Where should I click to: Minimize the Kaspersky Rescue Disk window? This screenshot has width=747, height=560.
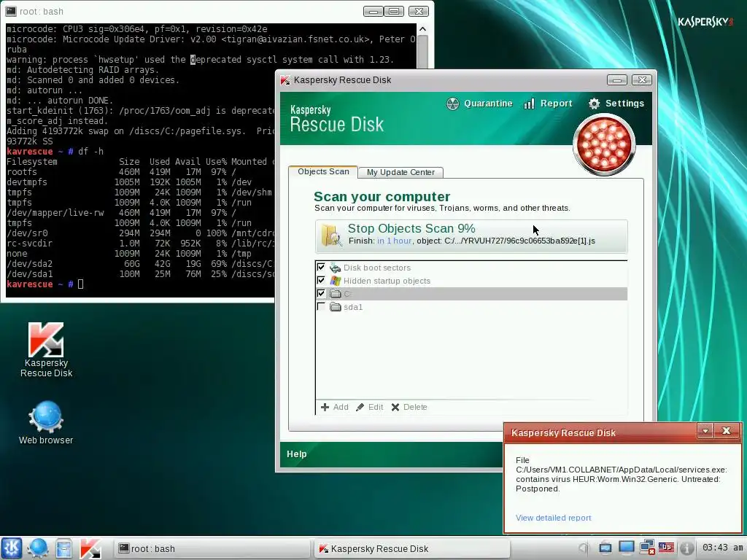[616, 79]
